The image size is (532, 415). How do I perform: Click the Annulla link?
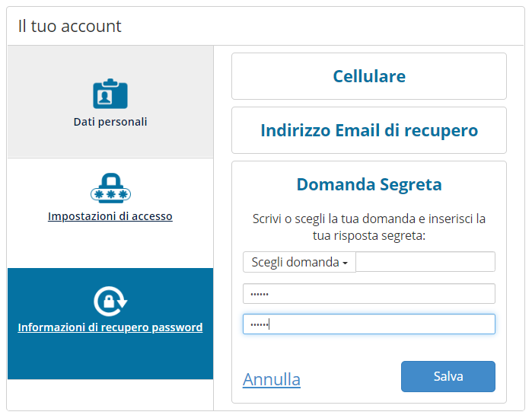click(x=272, y=379)
